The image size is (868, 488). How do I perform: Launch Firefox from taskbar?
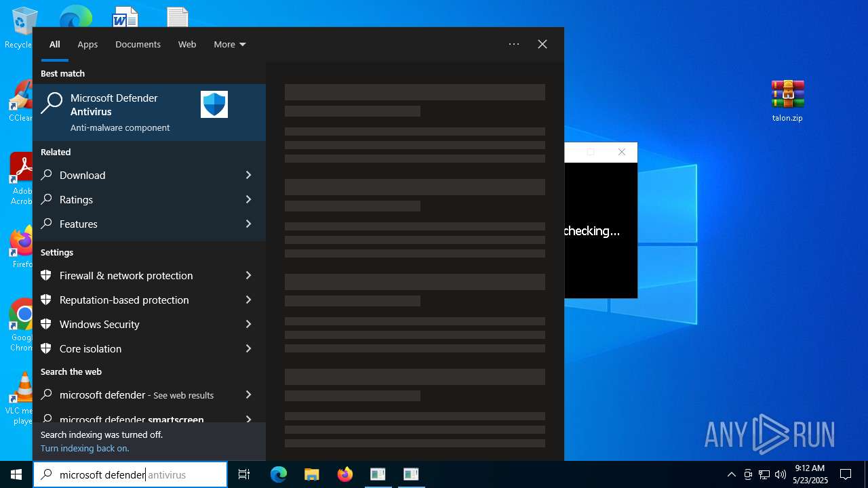point(345,474)
